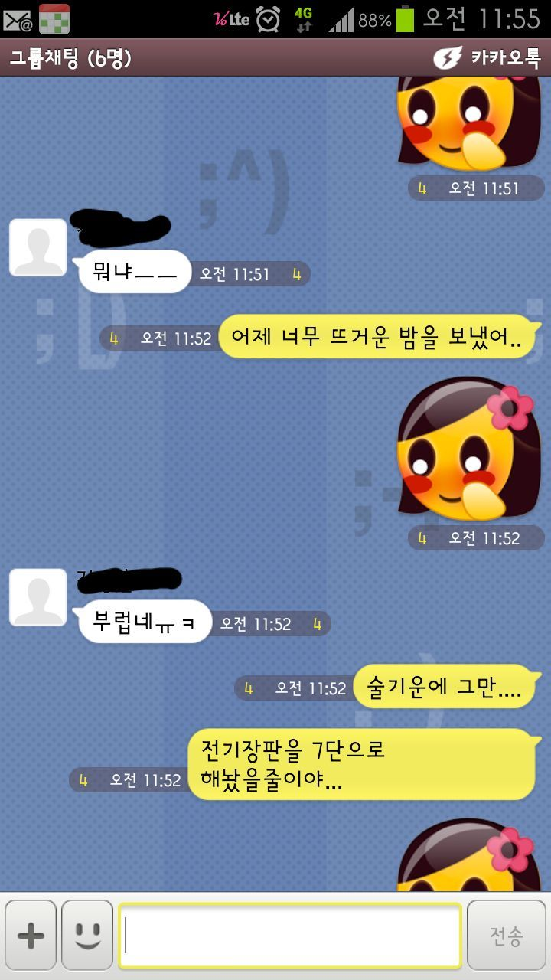
Task: Tap the 카카오톡 logo in header
Action: [x=487, y=58]
